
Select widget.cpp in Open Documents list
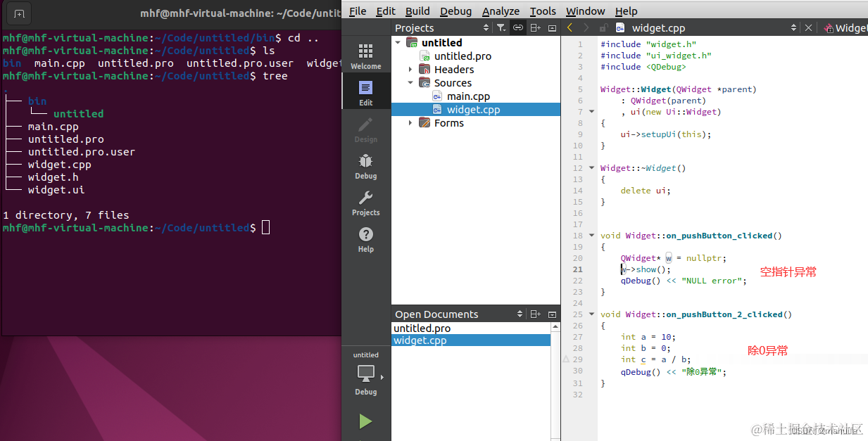coord(471,340)
